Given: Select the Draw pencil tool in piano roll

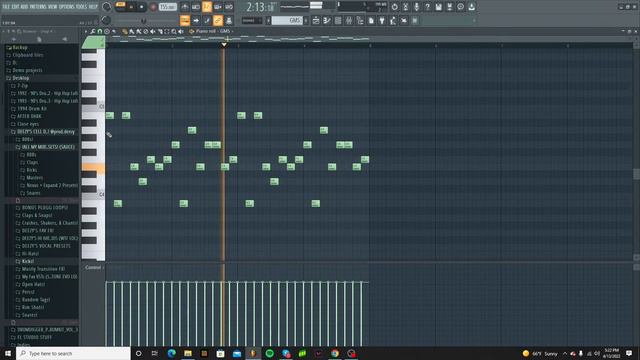Looking at the screenshot, I should click(125, 31).
